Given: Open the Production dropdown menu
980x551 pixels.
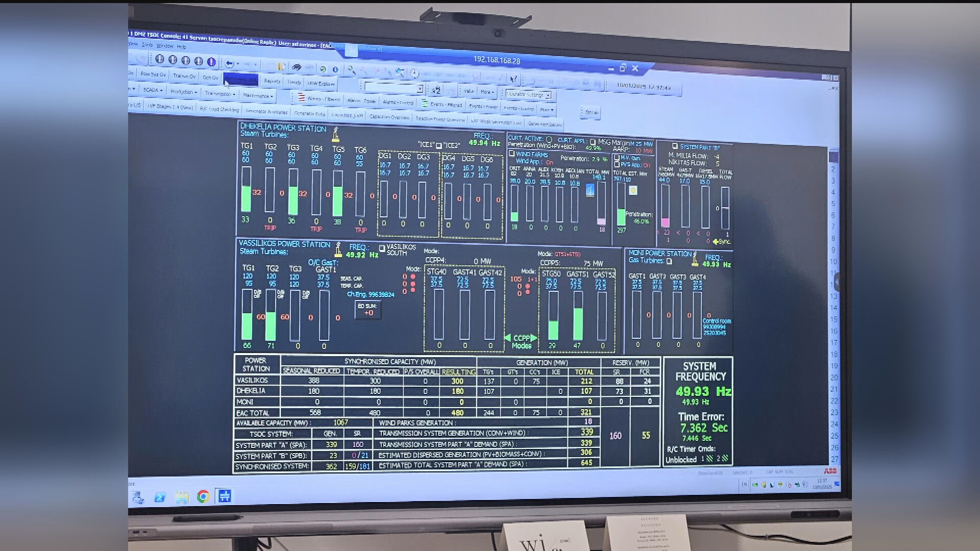Looking at the screenshot, I should coord(183,92).
